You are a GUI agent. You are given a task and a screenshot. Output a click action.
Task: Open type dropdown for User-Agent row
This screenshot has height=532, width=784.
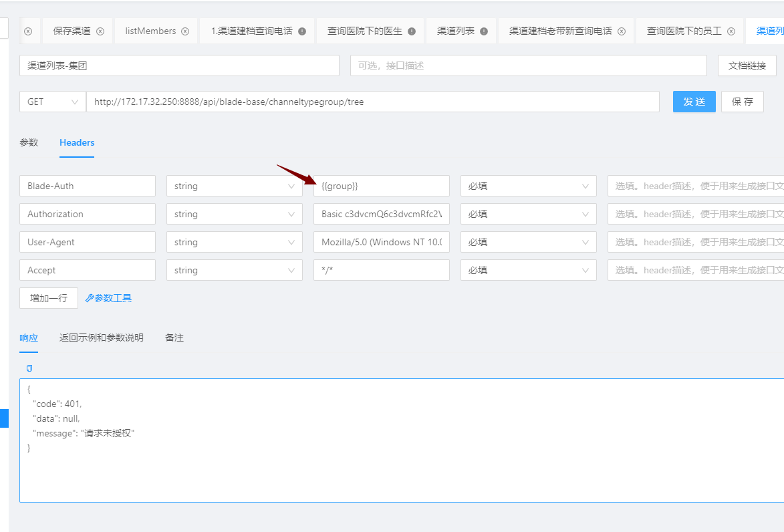pos(235,242)
